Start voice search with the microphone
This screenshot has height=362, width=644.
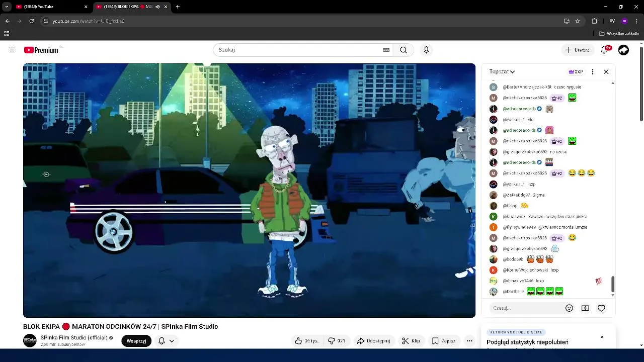(x=426, y=50)
